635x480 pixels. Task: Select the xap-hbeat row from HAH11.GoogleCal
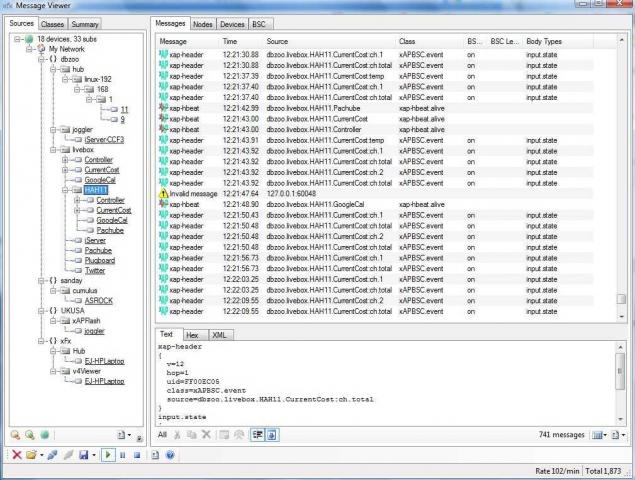tap(376, 205)
